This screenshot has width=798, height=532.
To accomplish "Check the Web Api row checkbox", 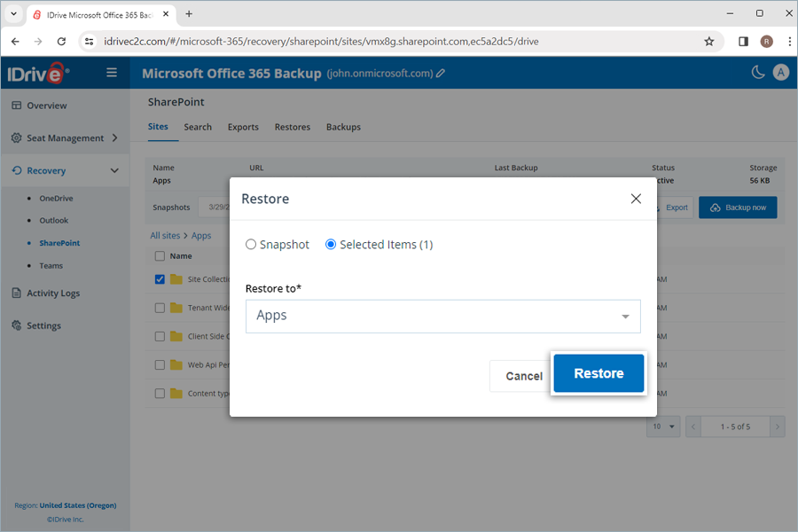I will click(x=160, y=364).
